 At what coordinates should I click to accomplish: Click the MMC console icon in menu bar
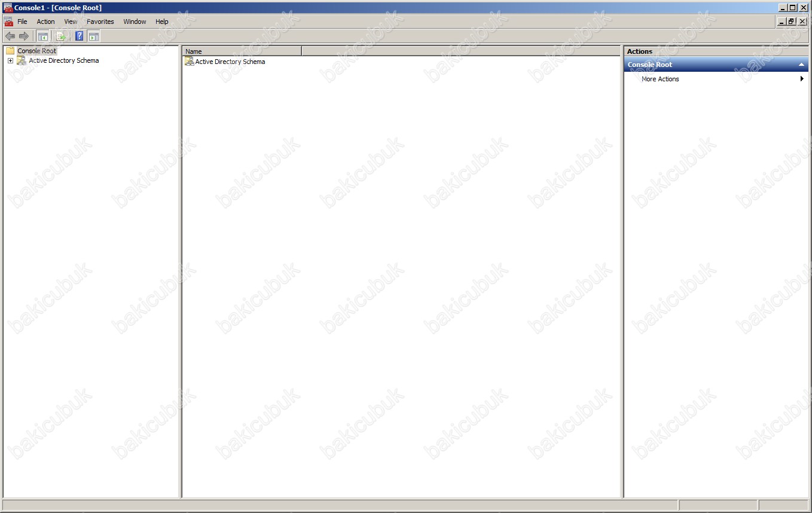(8, 22)
